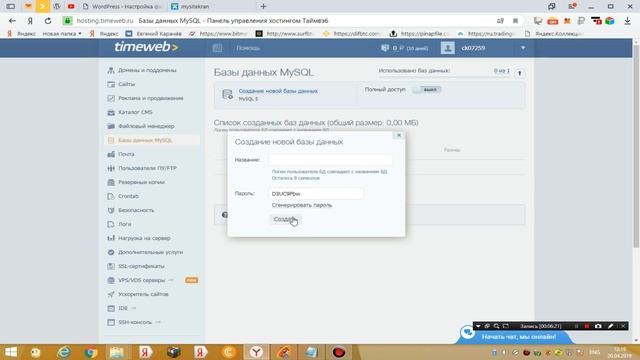The image size is (640, 360).
Task: Click Ускоритель сайтов rocket icon
Action: click(x=111, y=294)
